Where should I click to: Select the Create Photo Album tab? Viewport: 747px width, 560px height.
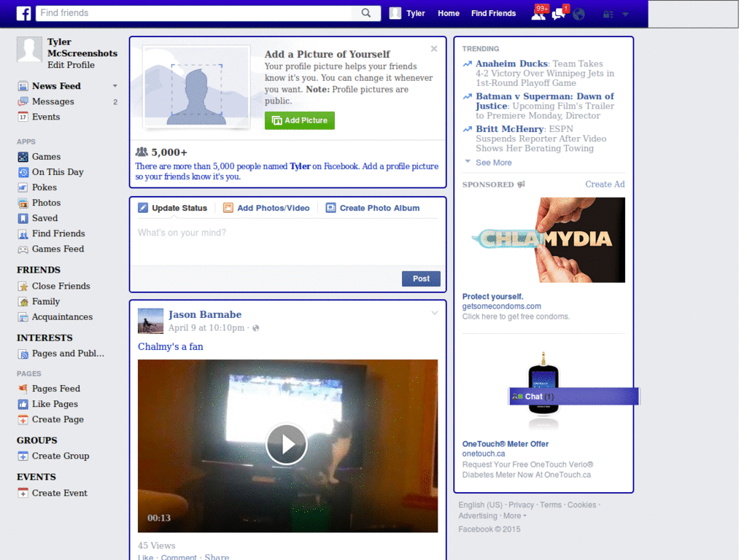[373, 208]
